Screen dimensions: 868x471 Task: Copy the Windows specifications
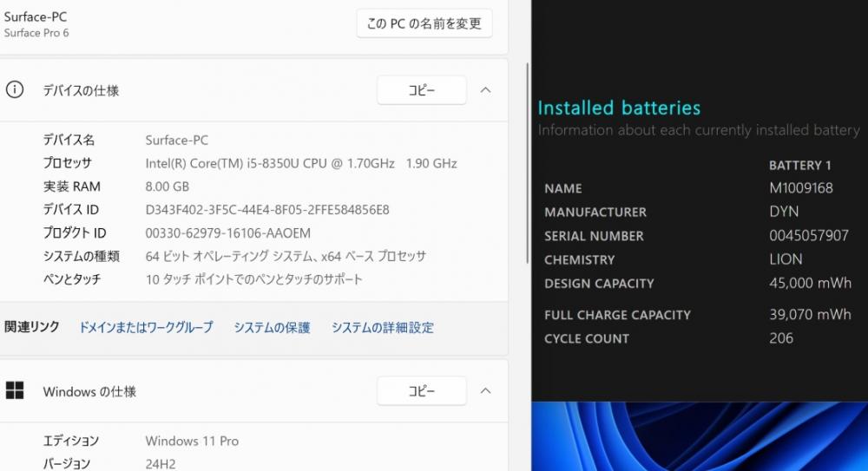421,391
